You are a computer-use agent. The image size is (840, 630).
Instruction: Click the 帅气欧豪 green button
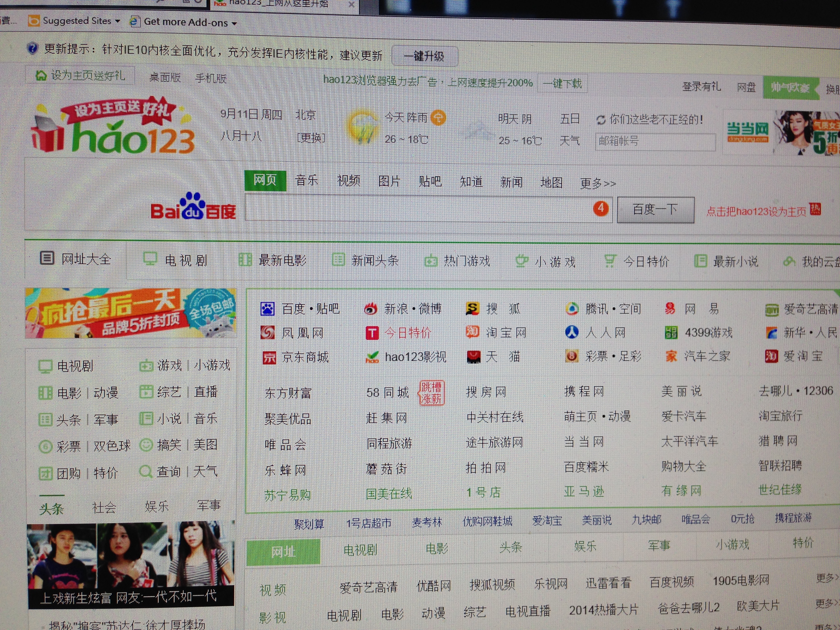tap(791, 88)
